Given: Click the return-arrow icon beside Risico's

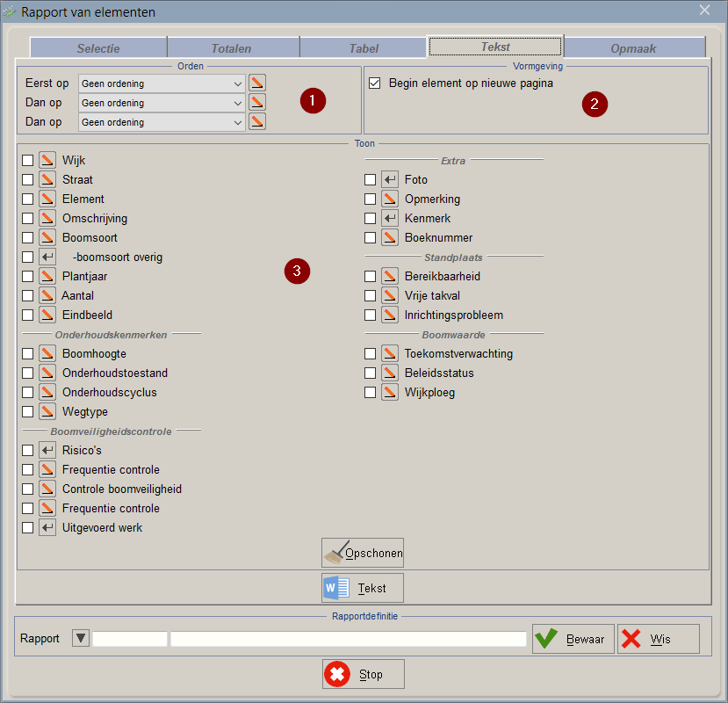Looking at the screenshot, I should [x=47, y=450].
